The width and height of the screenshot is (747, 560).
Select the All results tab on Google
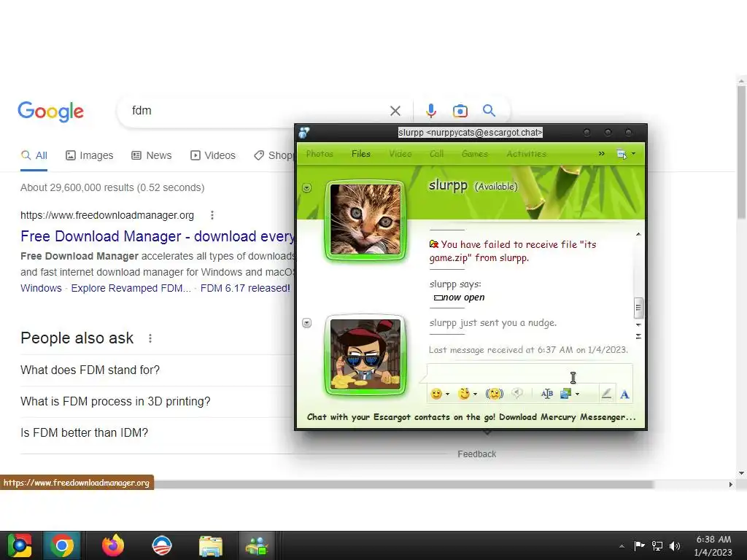tap(34, 155)
